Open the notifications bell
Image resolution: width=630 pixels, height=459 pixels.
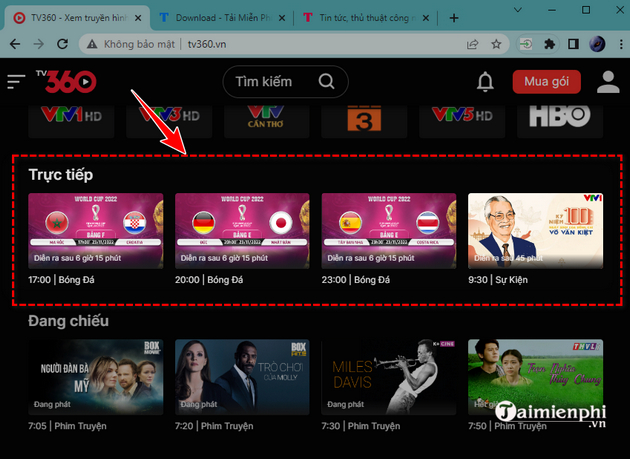485,82
